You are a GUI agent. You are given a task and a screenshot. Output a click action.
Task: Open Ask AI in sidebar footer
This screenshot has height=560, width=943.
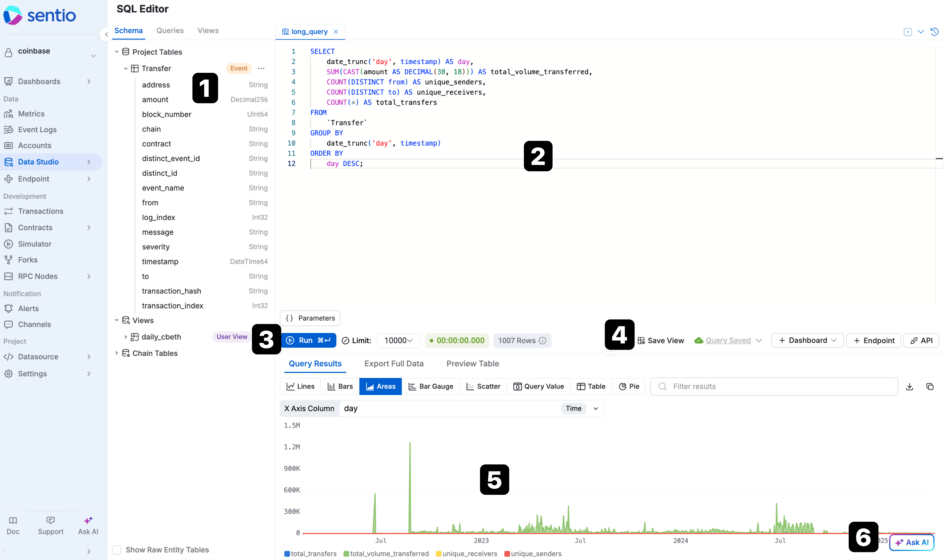click(x=88, y=525)
